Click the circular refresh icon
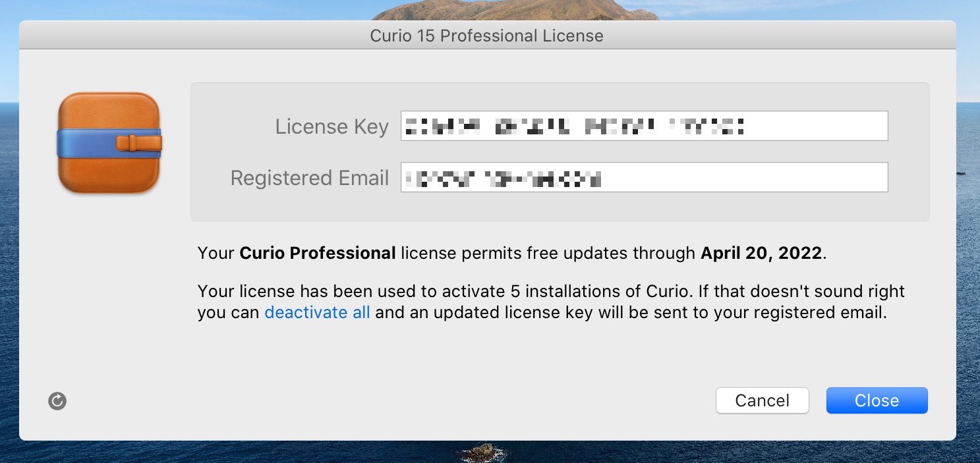Screen dimensions: 980x463 pos(57,401)
